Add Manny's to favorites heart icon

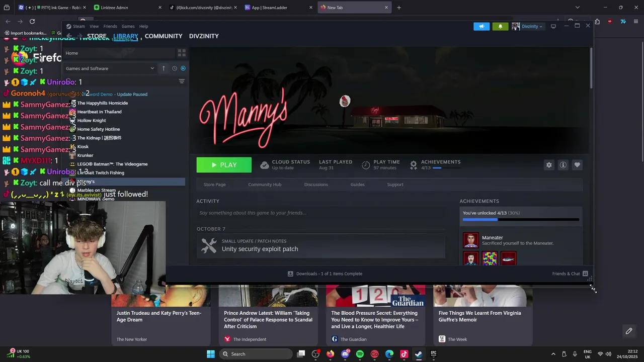(577, 165)
